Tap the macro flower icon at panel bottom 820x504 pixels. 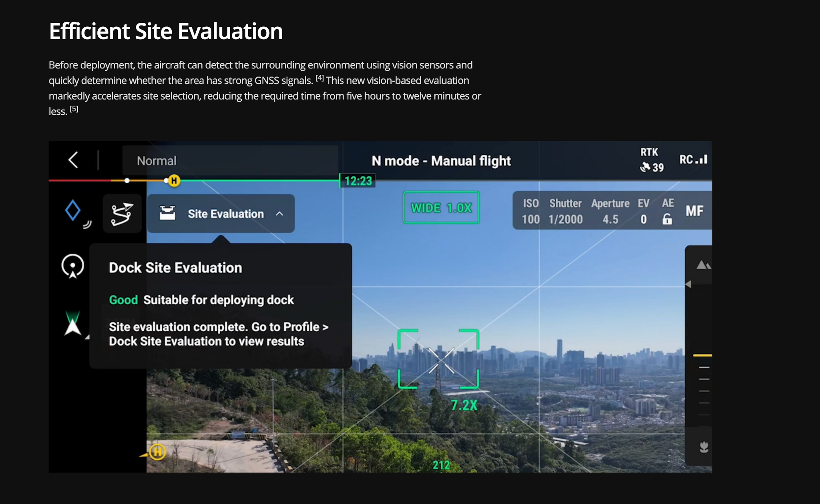(704, 447)
